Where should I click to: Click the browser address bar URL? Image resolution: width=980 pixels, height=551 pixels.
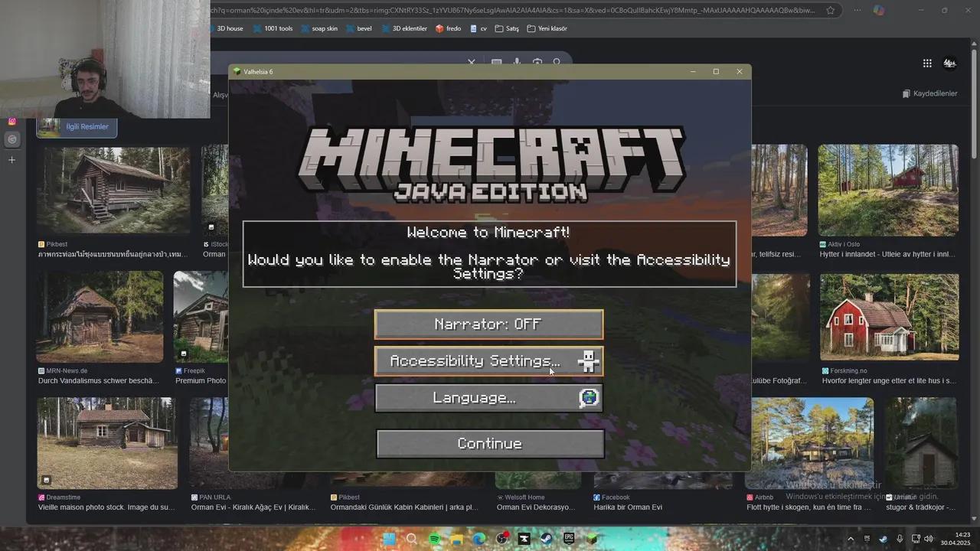click(x=513, y=11)
